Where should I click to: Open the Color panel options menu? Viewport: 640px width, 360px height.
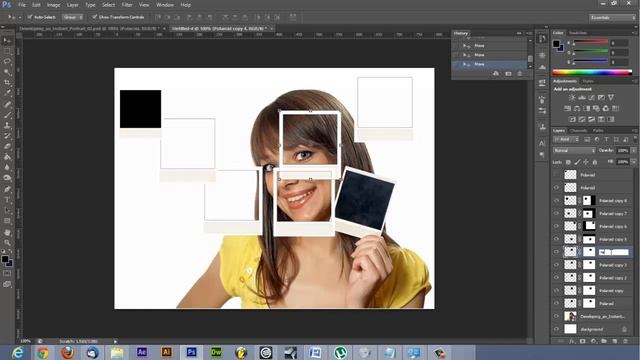tap(634, 33)
